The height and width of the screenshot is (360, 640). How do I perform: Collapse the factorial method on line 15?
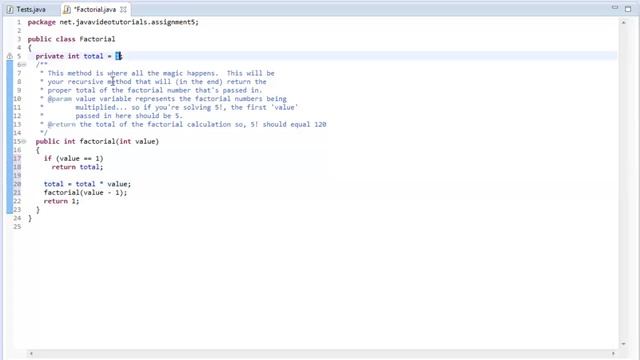24,142
